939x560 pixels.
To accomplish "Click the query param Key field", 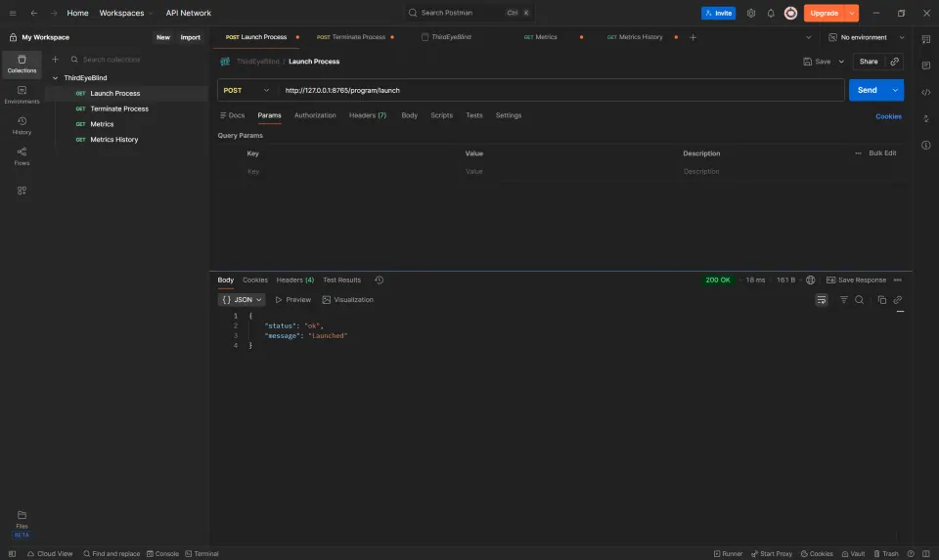I will pyautogui.click(x=353, y=172).
